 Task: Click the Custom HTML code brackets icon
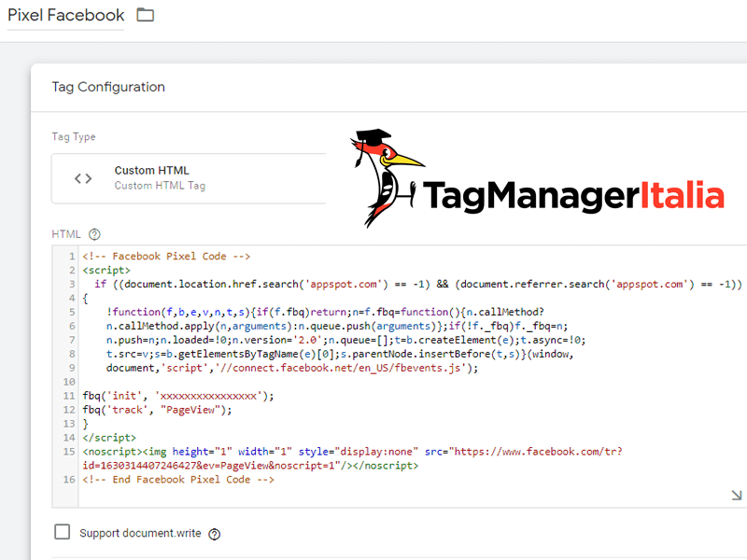[x=83, y=178]
